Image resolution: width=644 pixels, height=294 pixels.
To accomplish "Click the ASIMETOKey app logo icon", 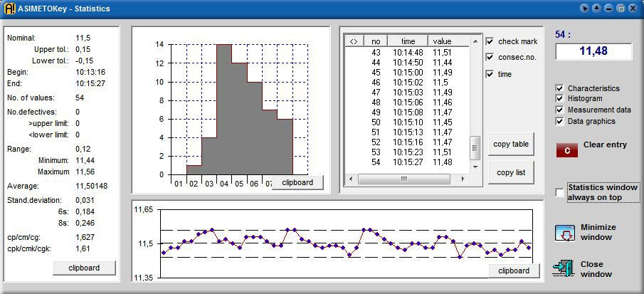I will [x=9, y=9].
